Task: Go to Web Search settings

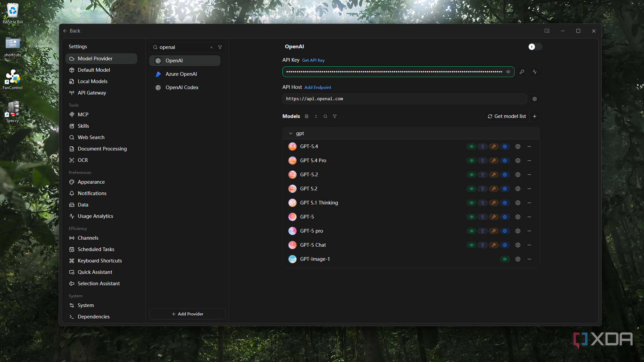Action: (x=101, y=137)
